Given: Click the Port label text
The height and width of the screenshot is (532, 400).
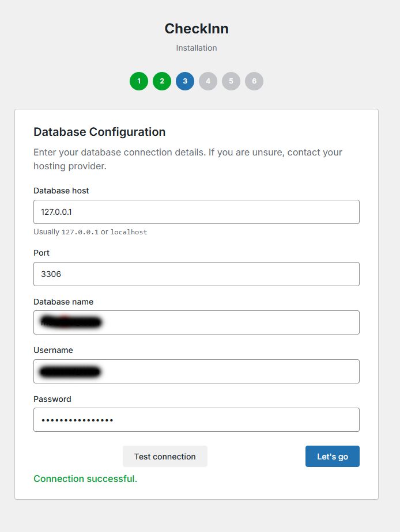Looking at the screenshot, I should tap(41, 253).
